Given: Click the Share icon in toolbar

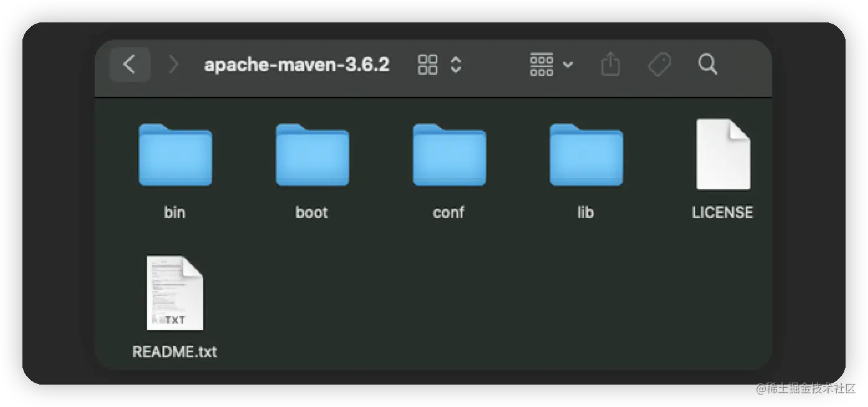Looking at the screenshot, I should (610, 63).
